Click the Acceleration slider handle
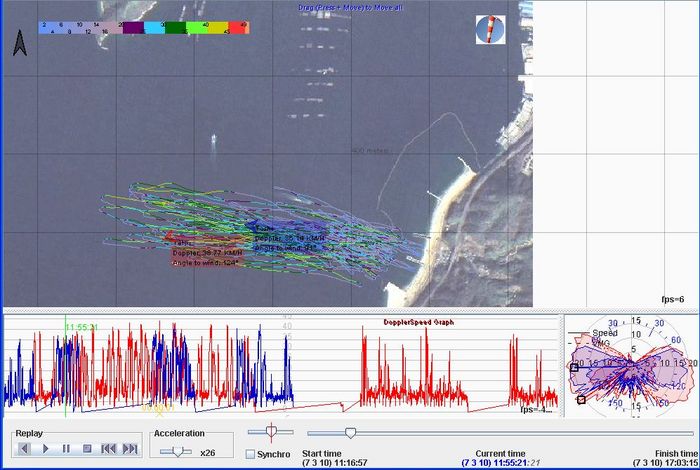This screenshot has width=700, height=470. tap(177, 452)
